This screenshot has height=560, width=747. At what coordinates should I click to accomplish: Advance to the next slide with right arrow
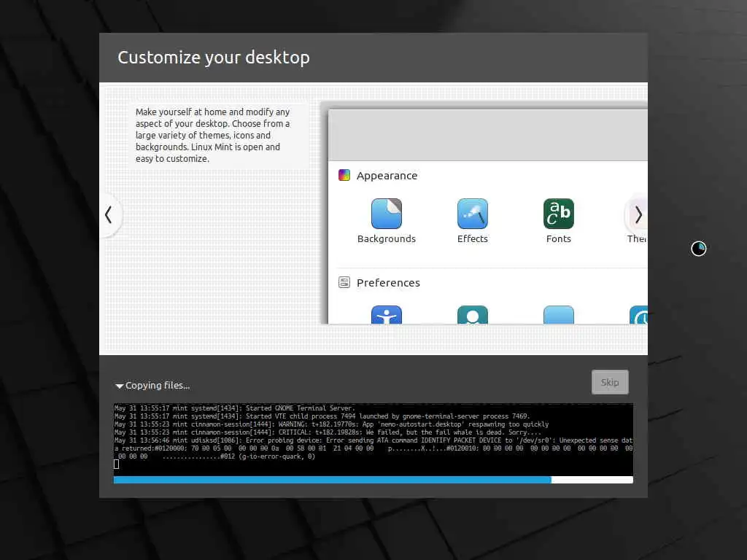point(638,215)
